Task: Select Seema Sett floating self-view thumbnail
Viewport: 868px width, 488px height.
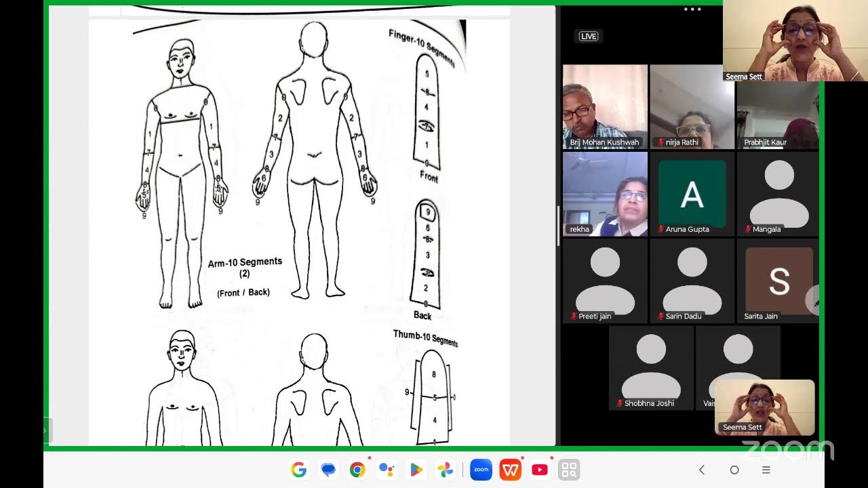Action: coord(765,407)
